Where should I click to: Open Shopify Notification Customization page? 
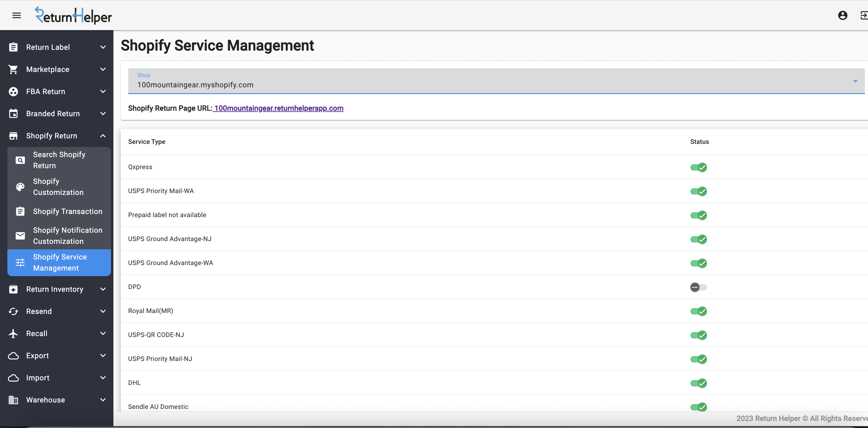coord(67,236)
